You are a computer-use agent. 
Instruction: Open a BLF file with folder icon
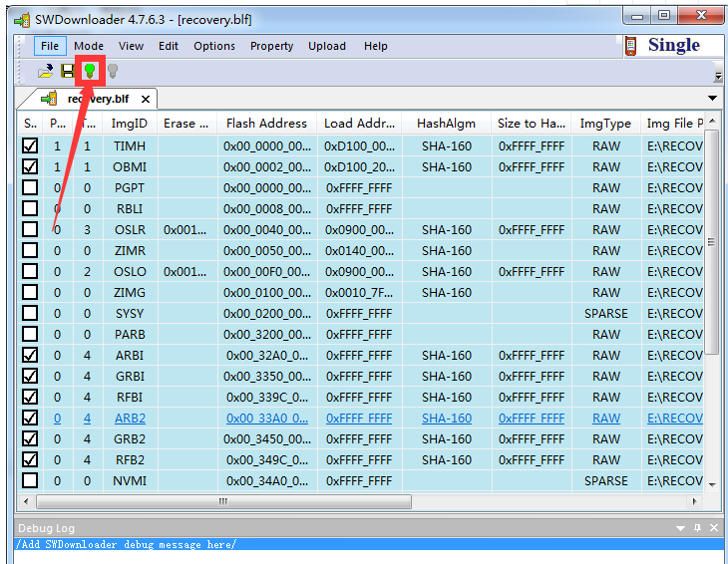point(46,71)
